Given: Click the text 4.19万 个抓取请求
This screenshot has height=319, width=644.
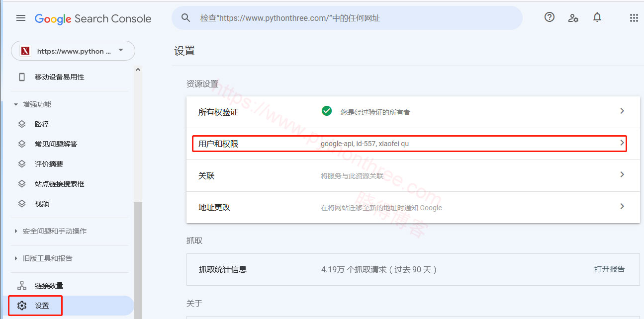Looking at the screenshot, I should coord(354,269).
